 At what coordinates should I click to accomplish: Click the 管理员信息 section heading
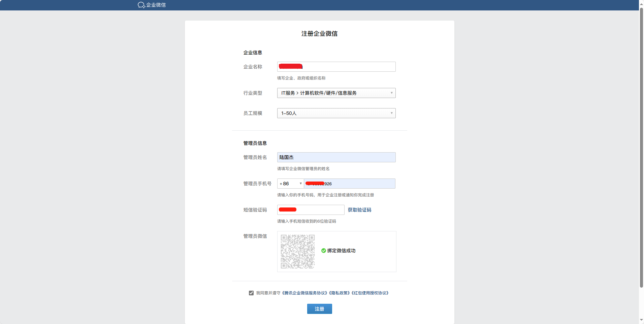point(255,143)
